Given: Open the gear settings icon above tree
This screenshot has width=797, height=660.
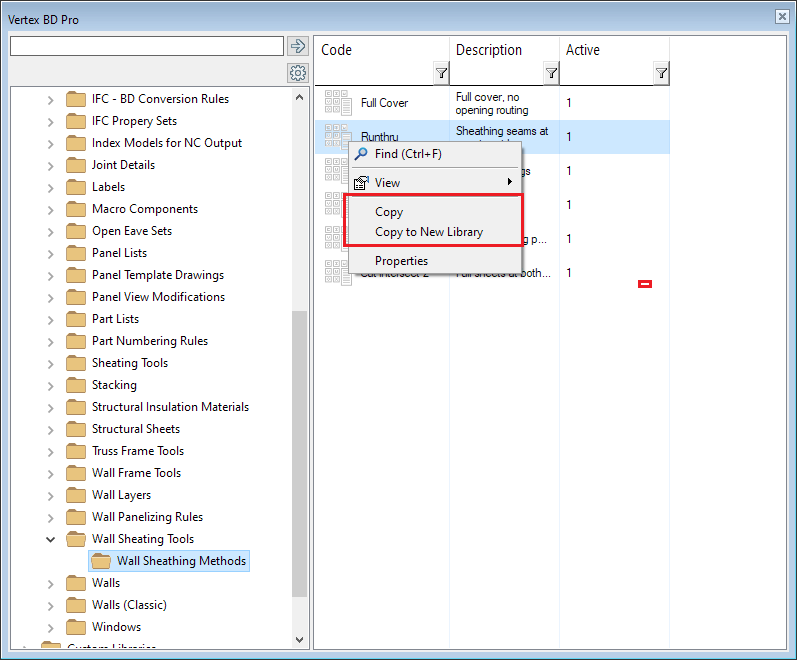Looking at the screenshot, I should (297, 73).
